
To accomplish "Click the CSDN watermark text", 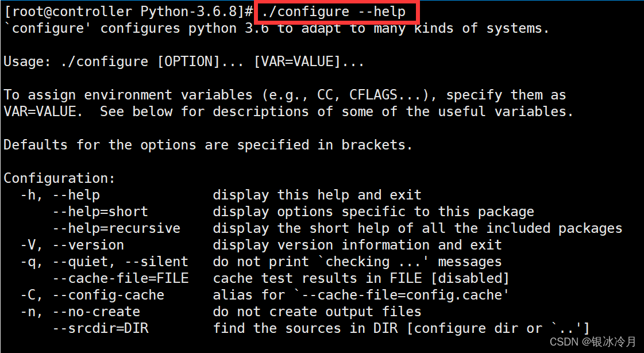I will (x=593, y=342).
